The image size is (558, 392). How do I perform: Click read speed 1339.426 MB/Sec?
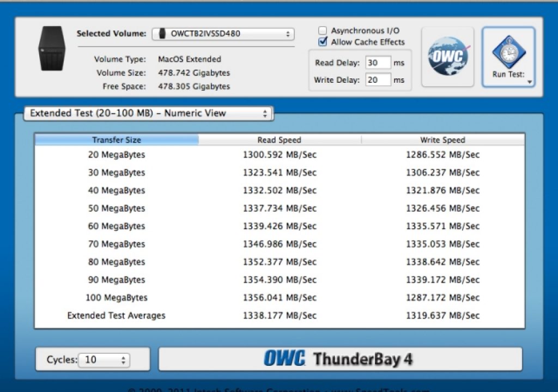click(280, 226)
